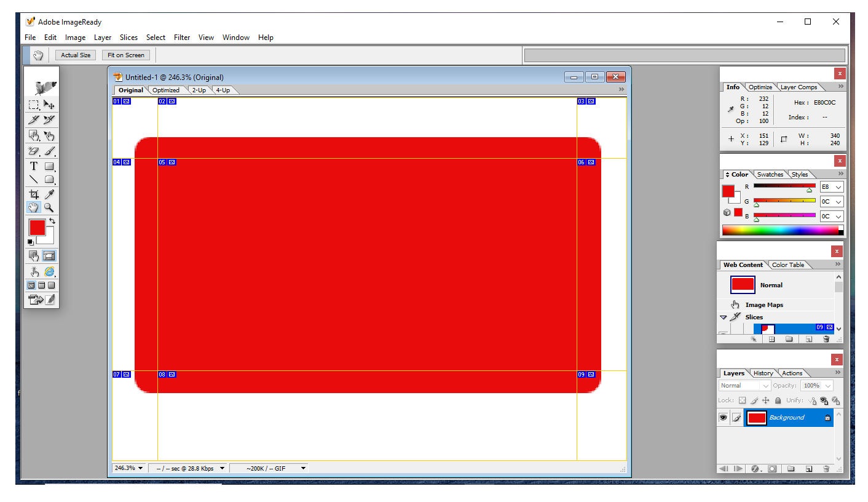This screenshot has width=868, height=502.
Task: Pick the Eraser tool
Action: (x=34, y=151)
